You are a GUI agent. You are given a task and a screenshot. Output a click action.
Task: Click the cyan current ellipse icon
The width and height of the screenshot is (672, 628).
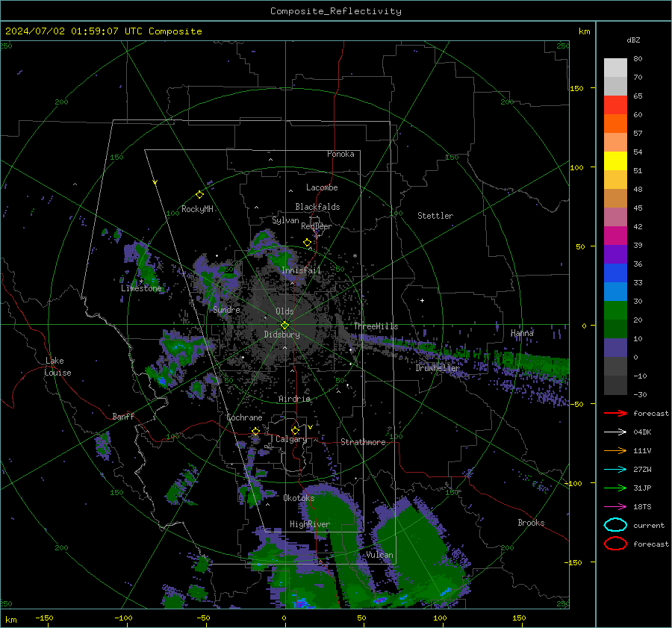[615, 525]
